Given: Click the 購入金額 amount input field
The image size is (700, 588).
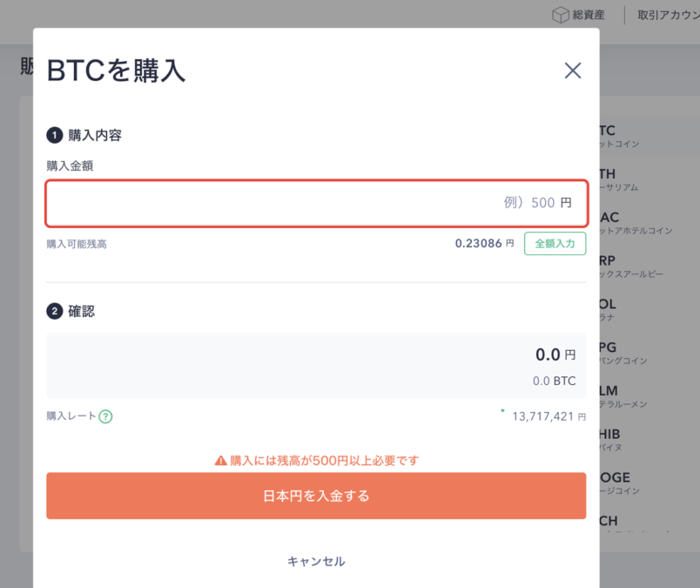Looking at the screenshot, I should (317, 203).
